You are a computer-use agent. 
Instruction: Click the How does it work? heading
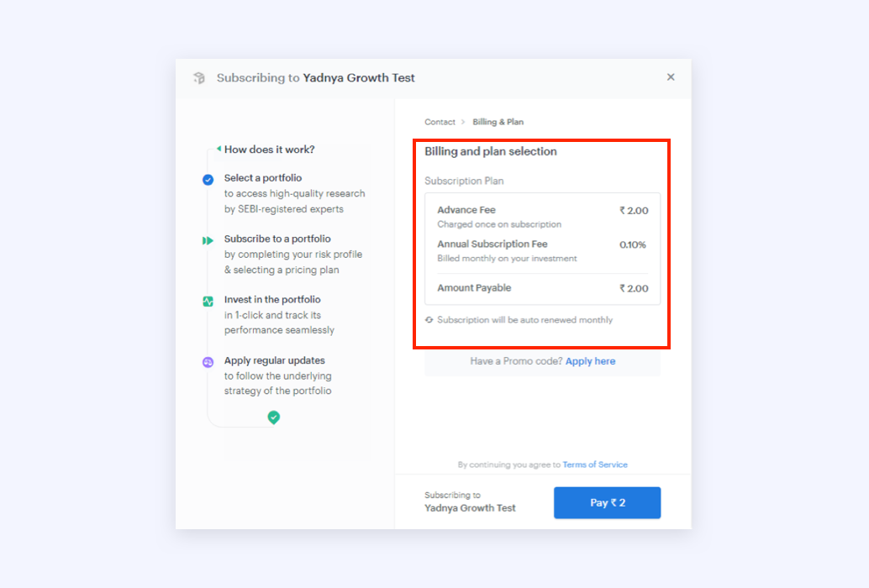(x=269, y=150)
